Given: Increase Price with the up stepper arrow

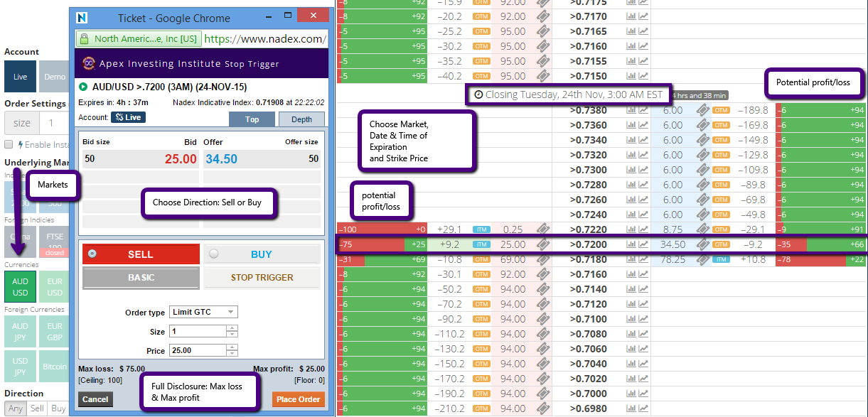Looking at the screenshot, I should point(232,347).
